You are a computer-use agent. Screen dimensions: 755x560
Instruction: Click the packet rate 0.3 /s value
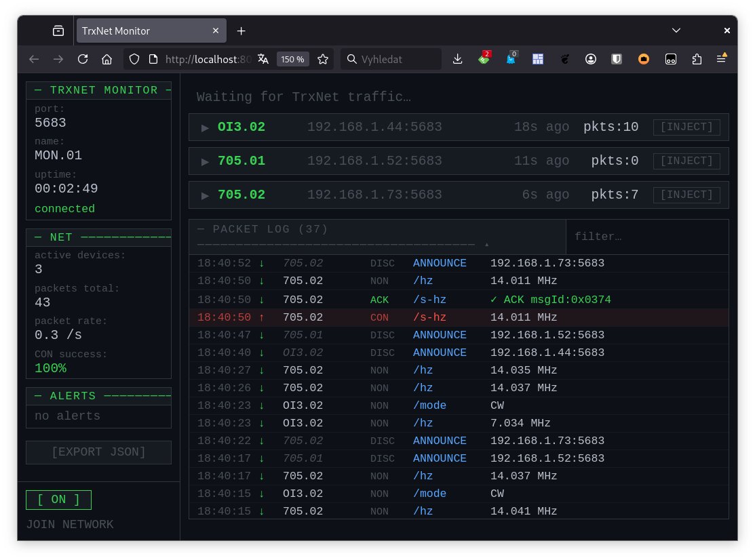[x=58, y=335]
